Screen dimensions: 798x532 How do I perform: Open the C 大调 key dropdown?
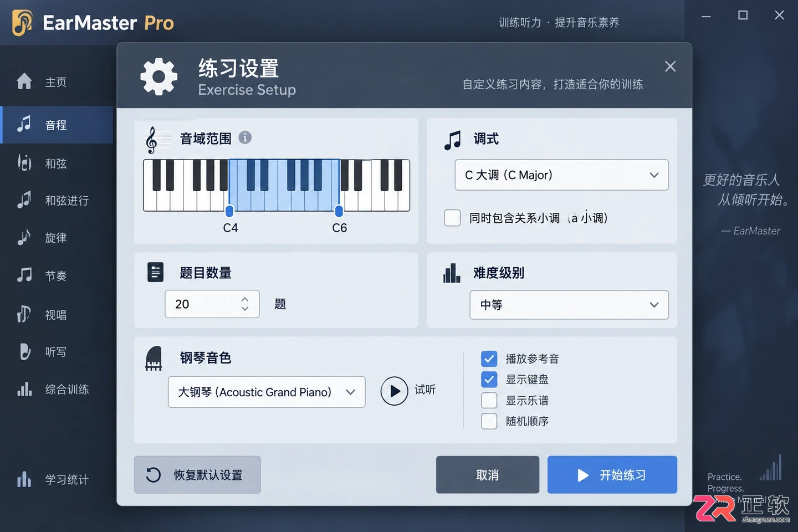tap(561, 175)
